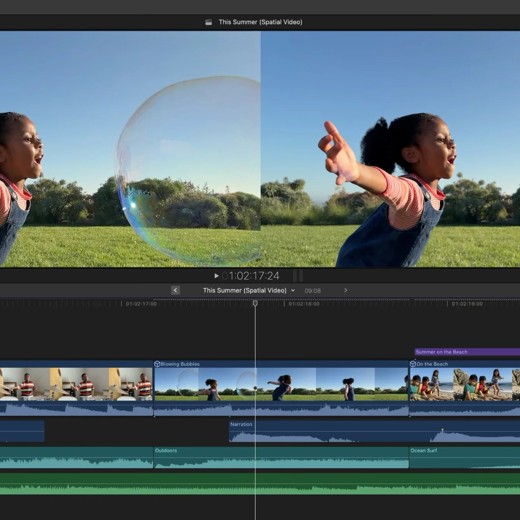Select the Blowing Bubbles clip name label
520x520 pixels.
tap(180, 364)
